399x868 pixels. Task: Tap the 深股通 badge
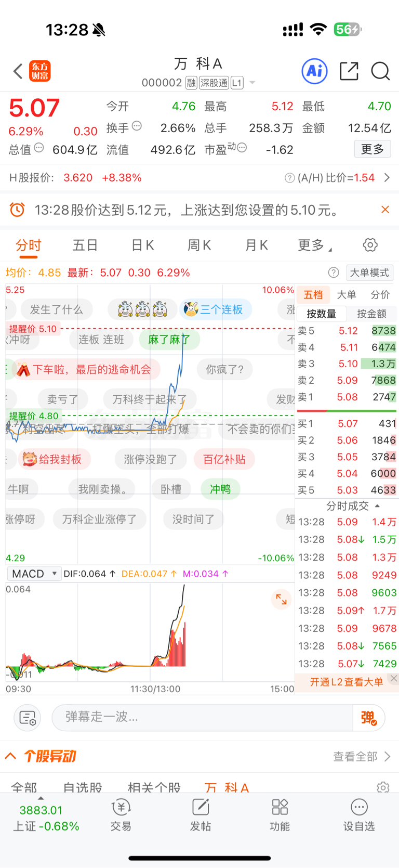[214, 83]
